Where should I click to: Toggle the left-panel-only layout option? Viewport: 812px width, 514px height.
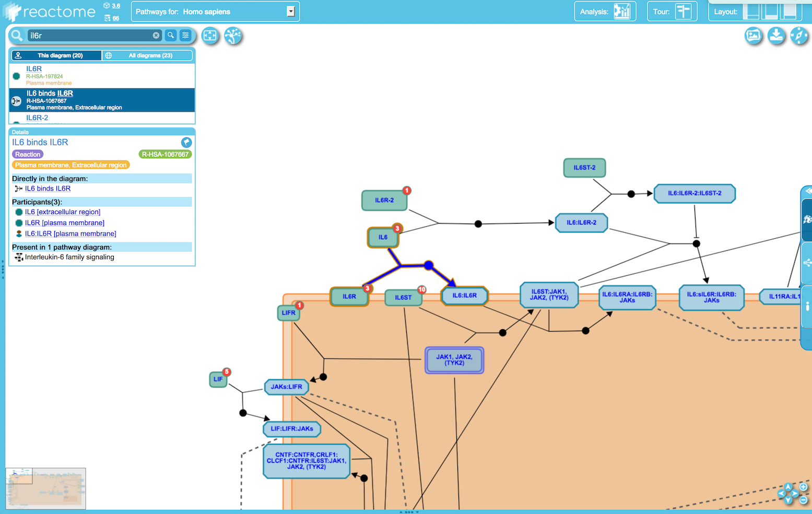[751, 11]
